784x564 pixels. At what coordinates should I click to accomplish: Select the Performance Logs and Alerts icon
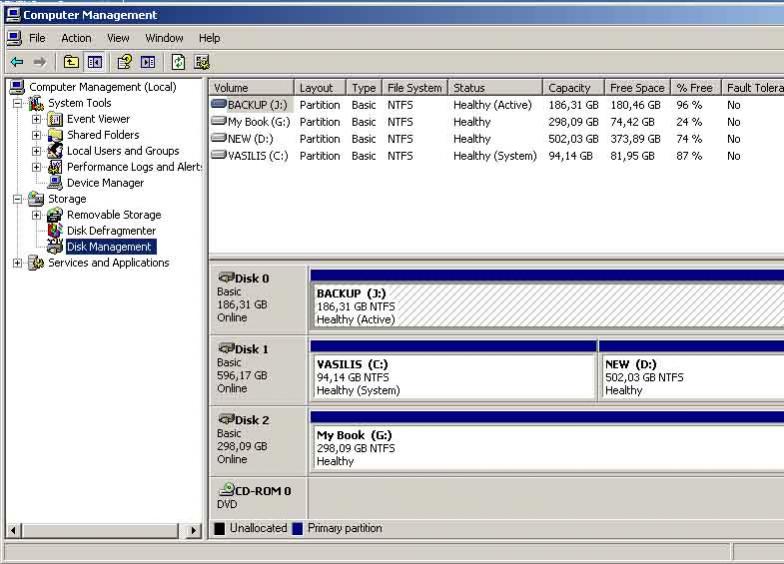[54, 167]
